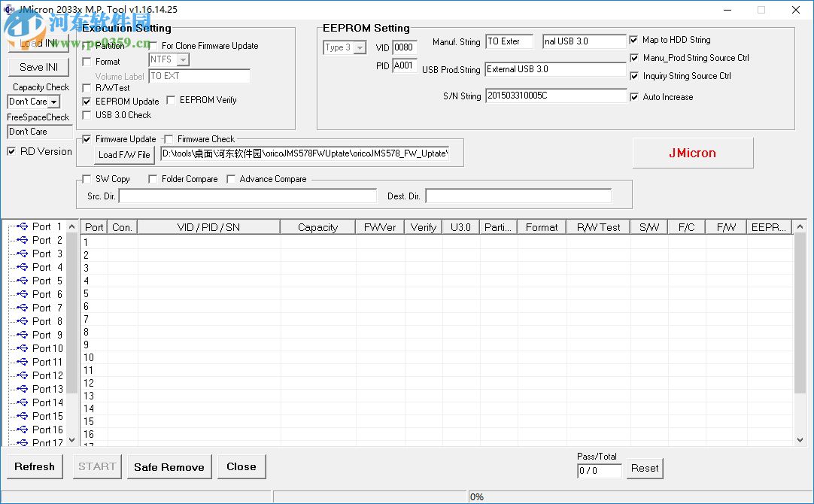Disable Auto Increase for serial number
The height and width of the screenshot is (504, 814).
[x=634, y=97]
